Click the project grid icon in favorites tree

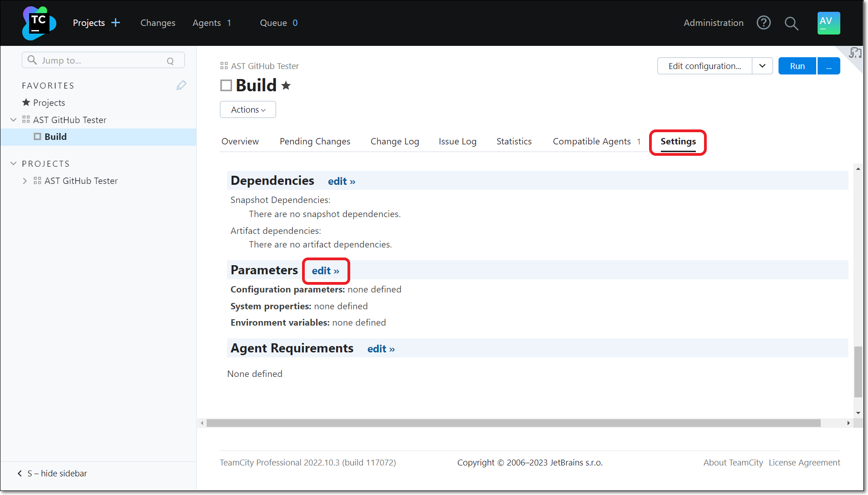pyautogui.click(x=26, y=120)
